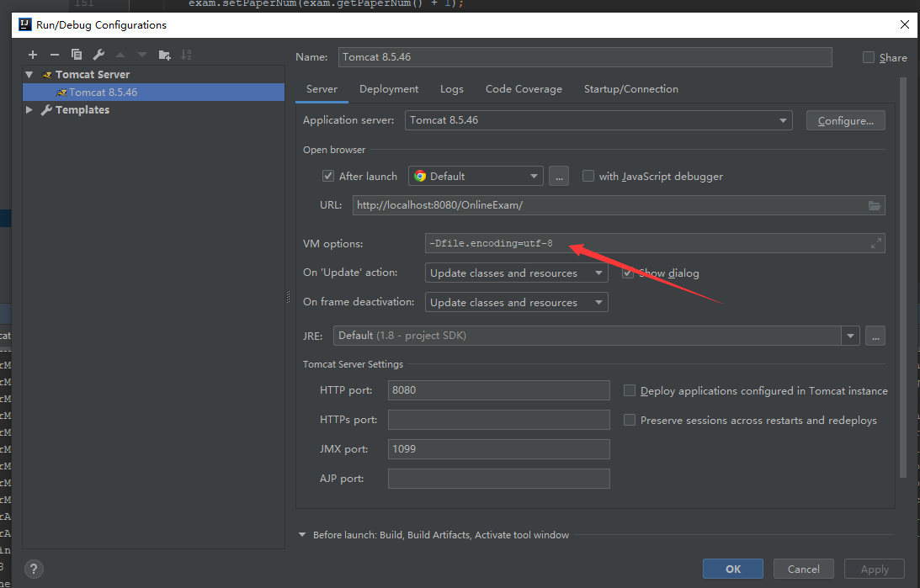
Task: Open the help question mark button
Action: tap(33, 569)
